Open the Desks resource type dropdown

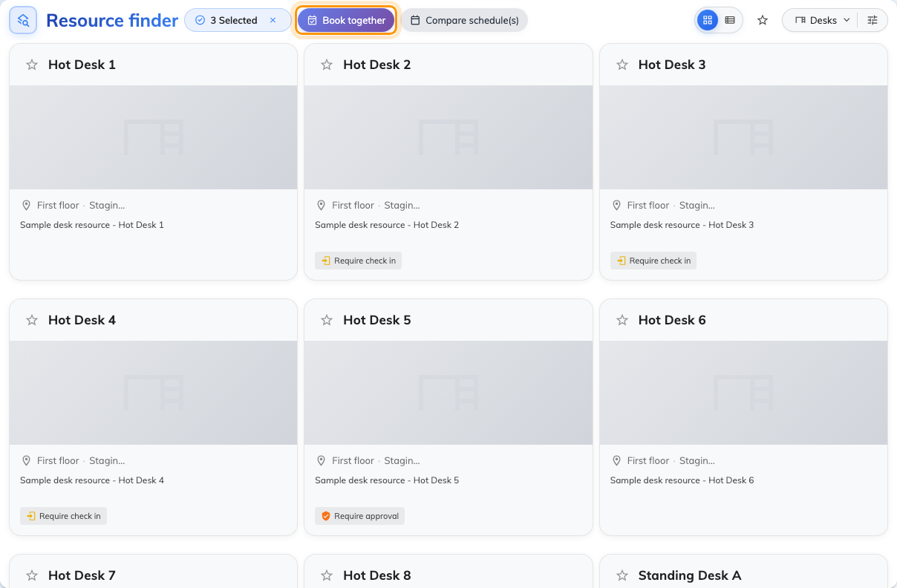pos(822,20)
